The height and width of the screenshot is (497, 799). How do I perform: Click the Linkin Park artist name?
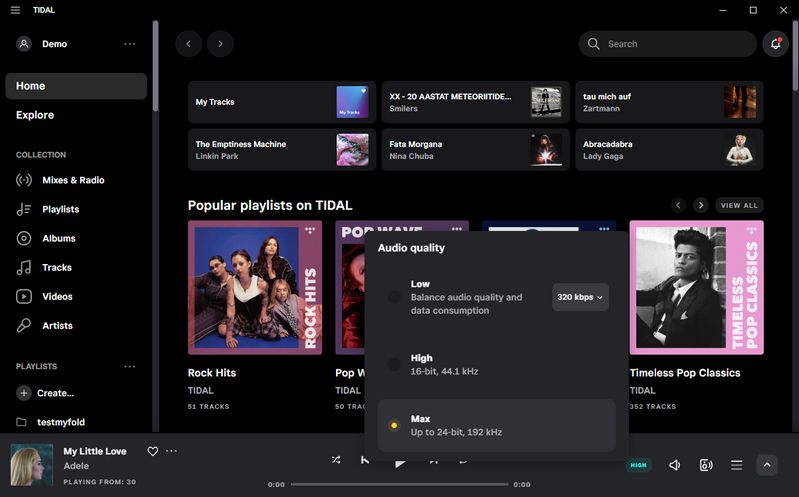(x=217, y=156)
